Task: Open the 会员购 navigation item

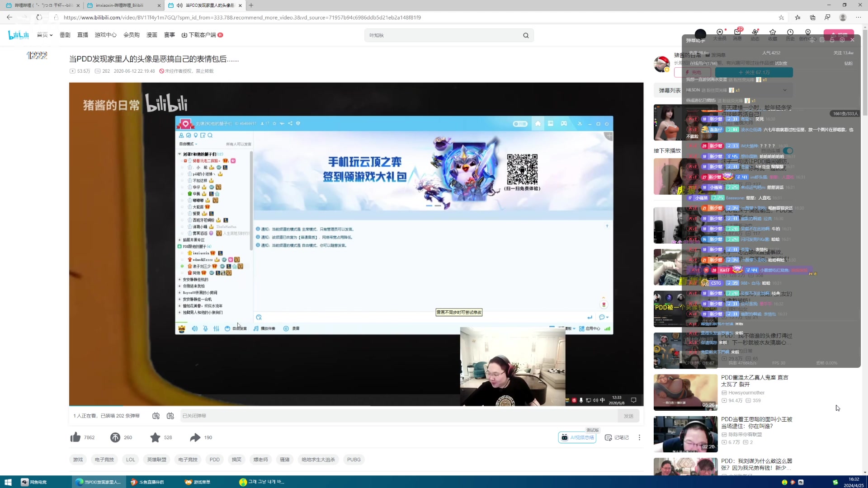Action: 132,35
